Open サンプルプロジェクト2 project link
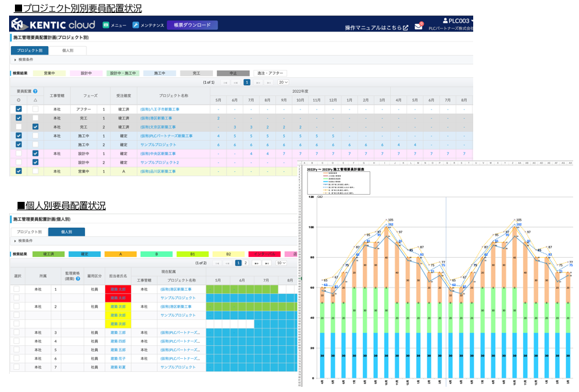The image size is (579, 392). pyautogui.click(x=160, y=162)
